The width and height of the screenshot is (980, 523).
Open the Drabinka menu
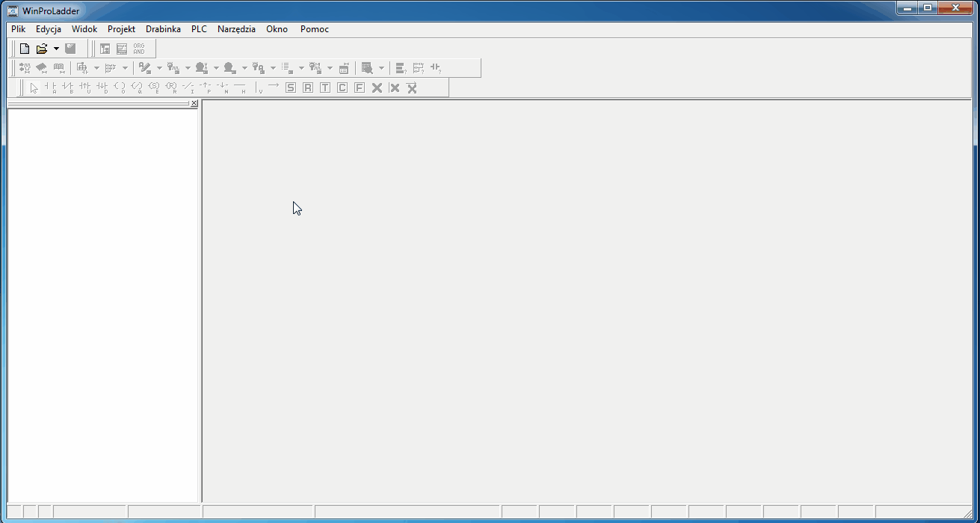(163, 29)
